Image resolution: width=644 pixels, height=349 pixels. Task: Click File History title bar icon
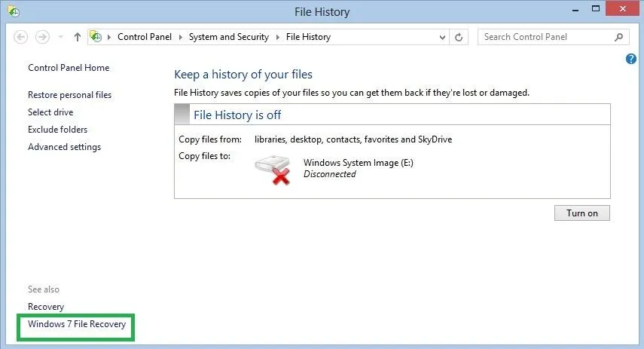tap(13, 11)
